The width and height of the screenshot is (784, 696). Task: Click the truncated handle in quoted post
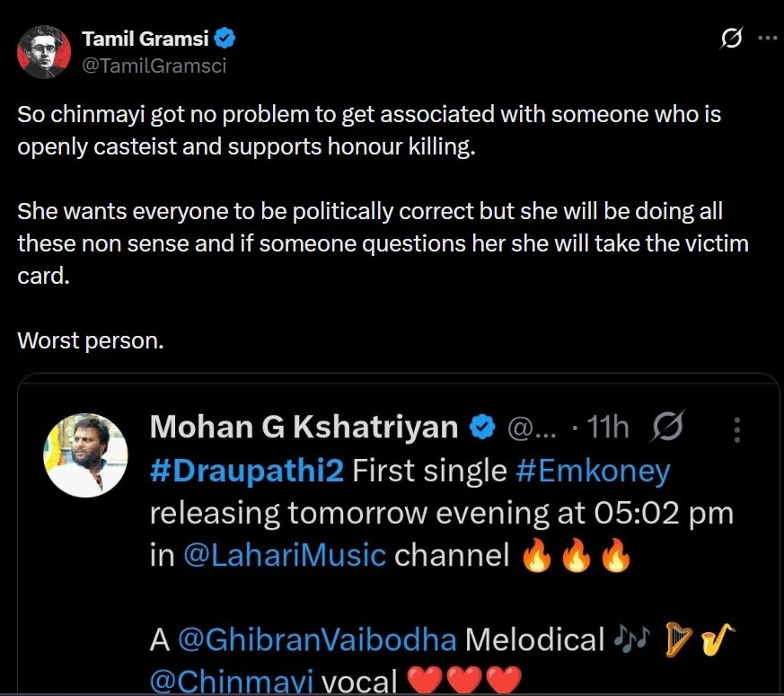[x=532, y=427]
